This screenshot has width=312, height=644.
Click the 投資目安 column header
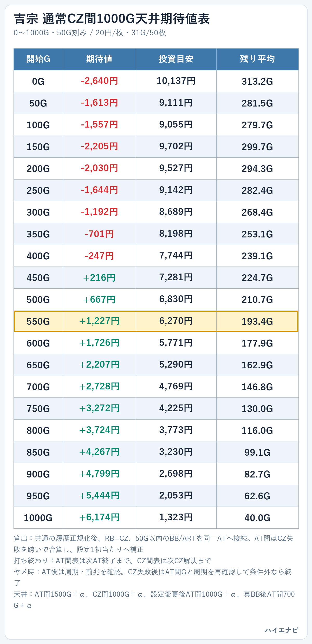[x=176, y=59]
